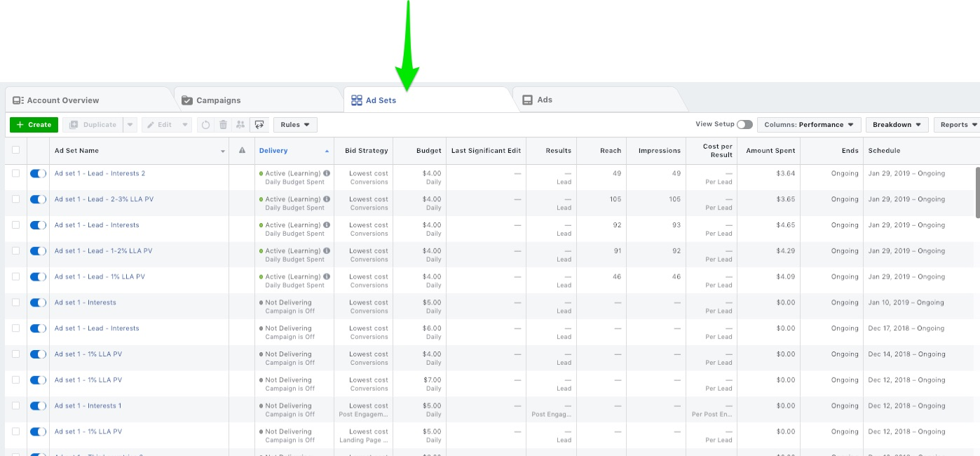This screenshot has height=456, width=980.
Task: Click the Ad Sets grid icon
Action: pyautogui.click(x=358, y=100)
